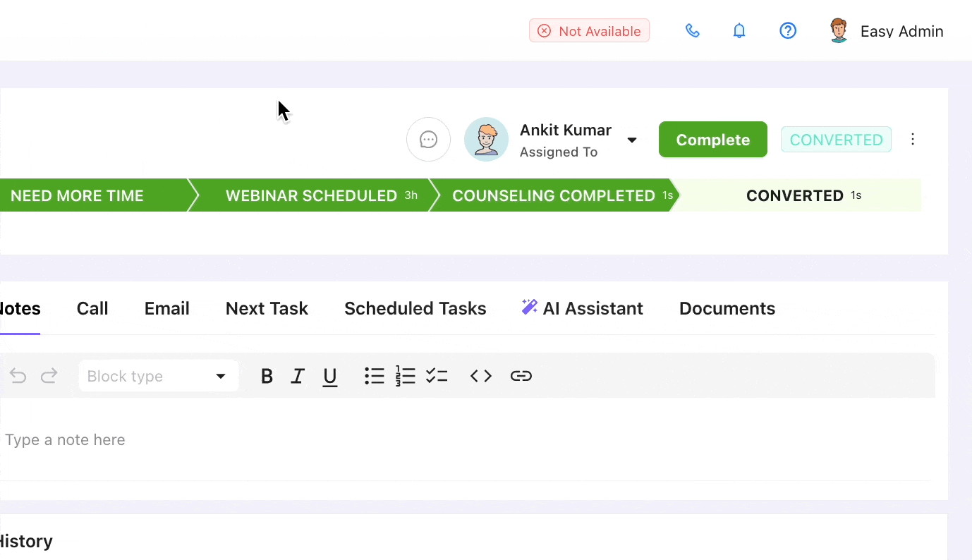The image size is (972, 560).
Task: Open the three-dot more options menu
Action: coord(913,140)
